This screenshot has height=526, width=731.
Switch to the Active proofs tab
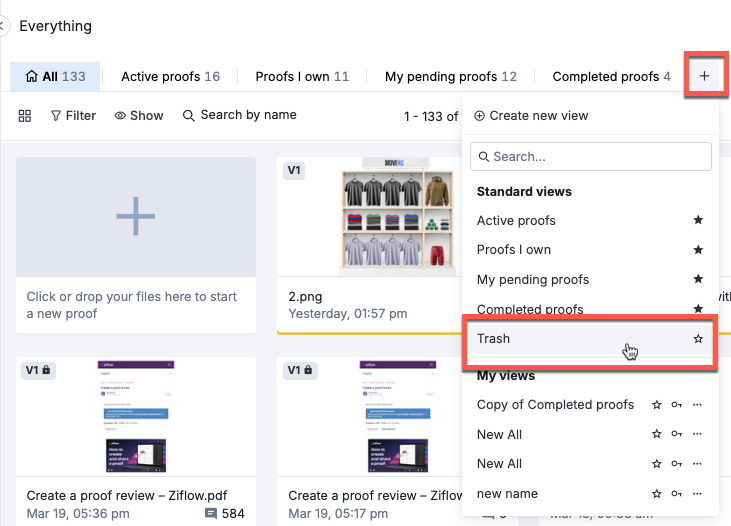pos(170,76)
